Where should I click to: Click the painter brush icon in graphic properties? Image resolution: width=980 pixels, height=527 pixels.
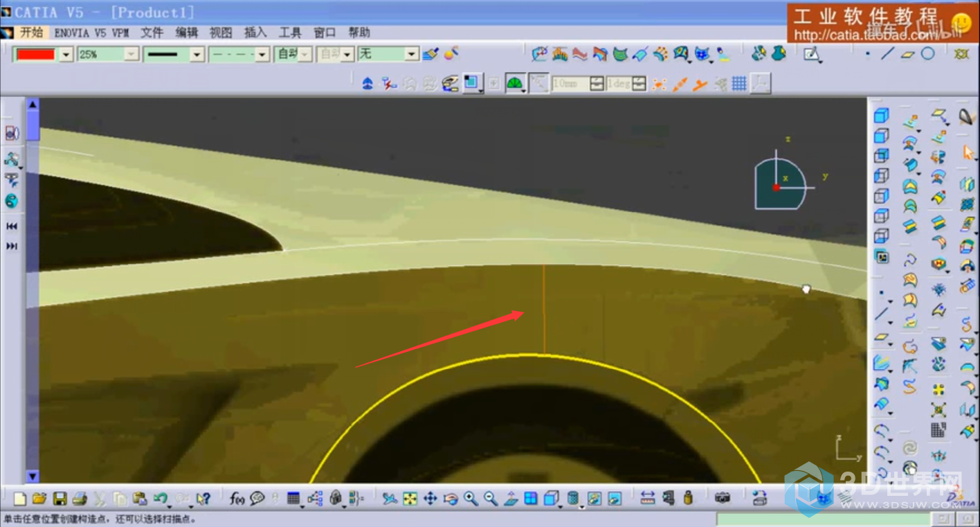(430, 54)
